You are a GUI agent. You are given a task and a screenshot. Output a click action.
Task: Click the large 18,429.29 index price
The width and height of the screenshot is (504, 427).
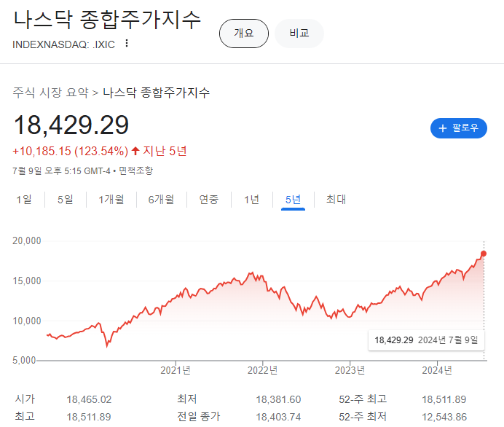(x=71, y=125)
